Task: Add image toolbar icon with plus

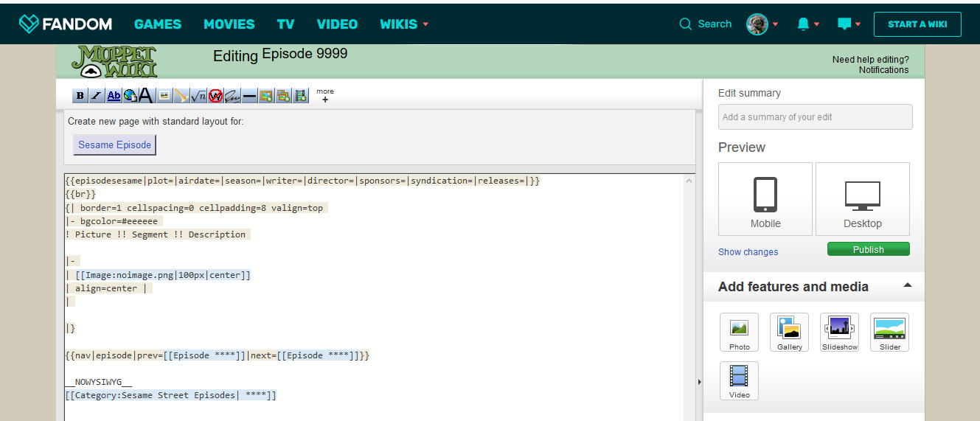Action: (x=266, y=96)
